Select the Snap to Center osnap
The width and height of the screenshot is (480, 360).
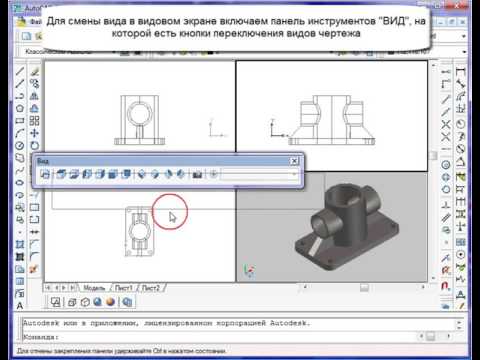[446, 164]
